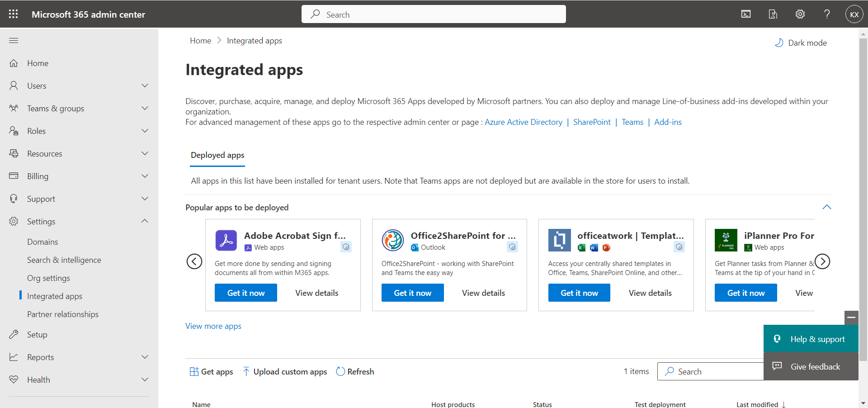Click the Health heart icon in sidebar
The height and width of the screenshot is (408, 868).
pyautogui.click(x=14, y=380)
